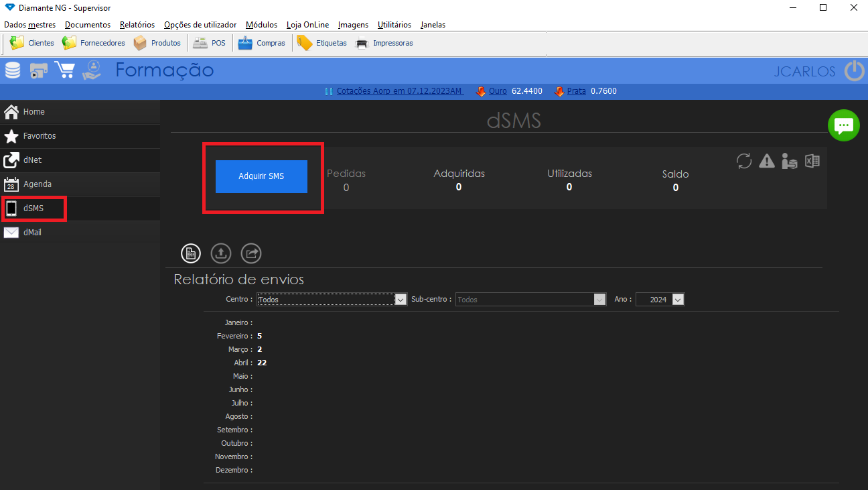Click the circular upload icon above report
The width and height of the screenshot is (868, 490).
[x=221, y=253]
